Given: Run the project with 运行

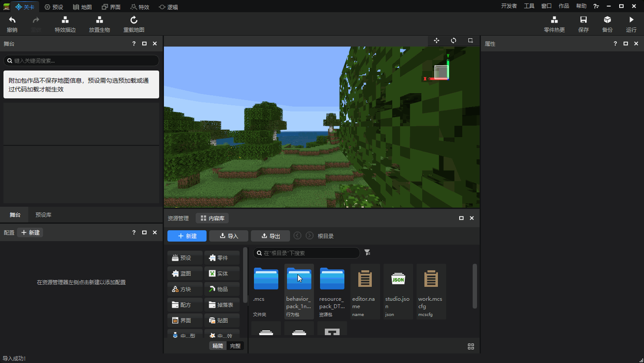Looking at the screenshot, I should point(631,24).
